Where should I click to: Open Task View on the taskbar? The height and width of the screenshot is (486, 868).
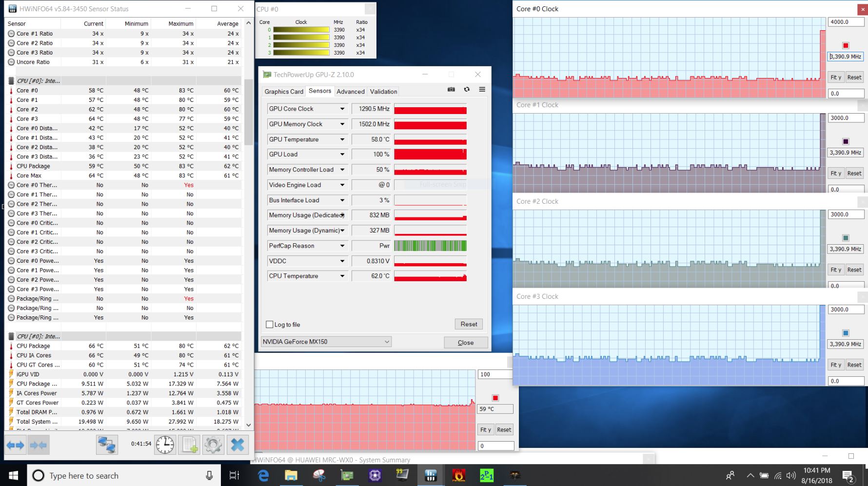(x=234, y=475)
